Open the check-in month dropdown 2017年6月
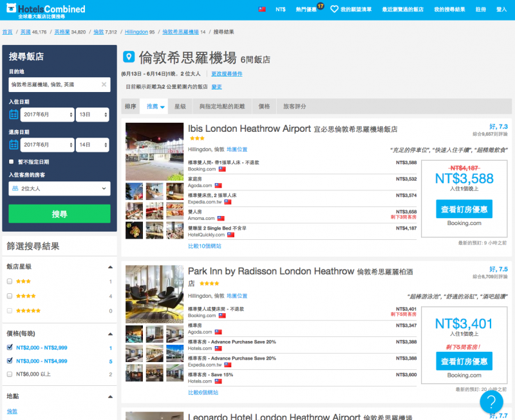The image size is (515, 420). 47,114
